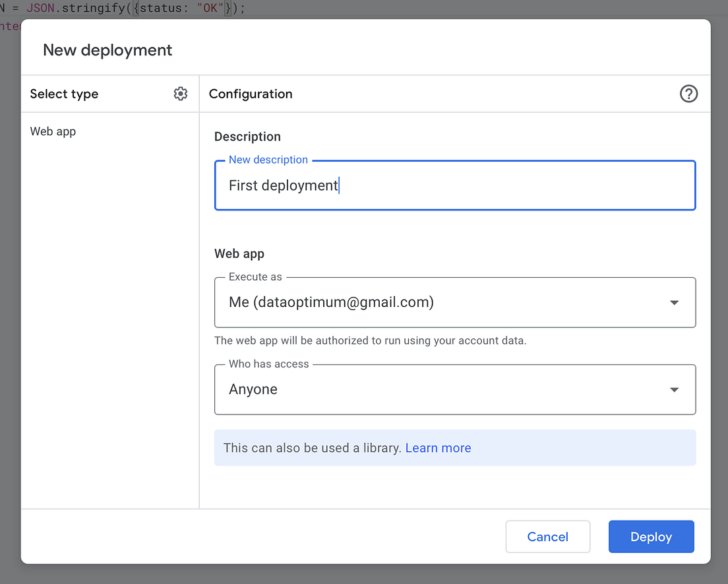Open the New description field's deployment dropdown options
Viewport: 728px width, 584px height.
[x=455, y=185]
